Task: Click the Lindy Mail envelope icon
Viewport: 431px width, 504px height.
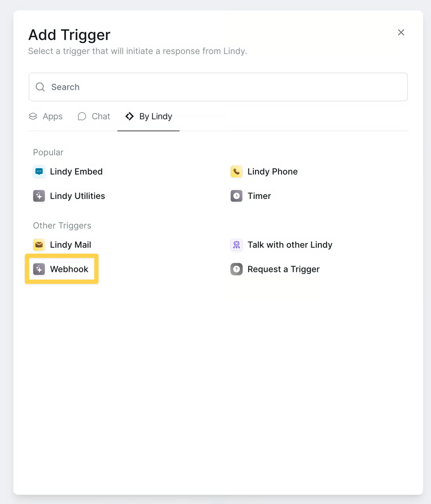Action: (39, 245)
